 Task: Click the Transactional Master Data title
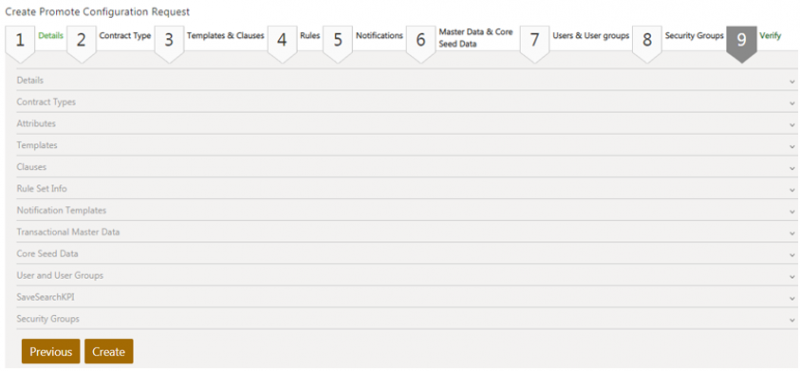pos(68,232)
